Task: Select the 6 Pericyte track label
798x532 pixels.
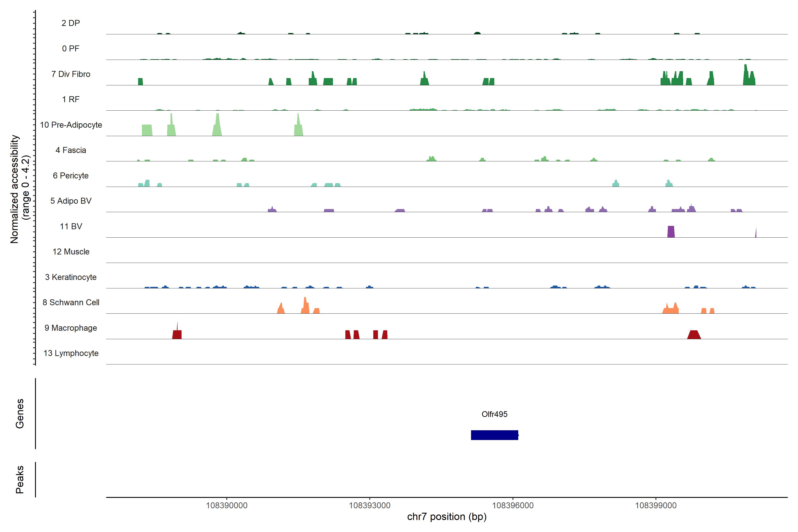Action: click(70, 175)
